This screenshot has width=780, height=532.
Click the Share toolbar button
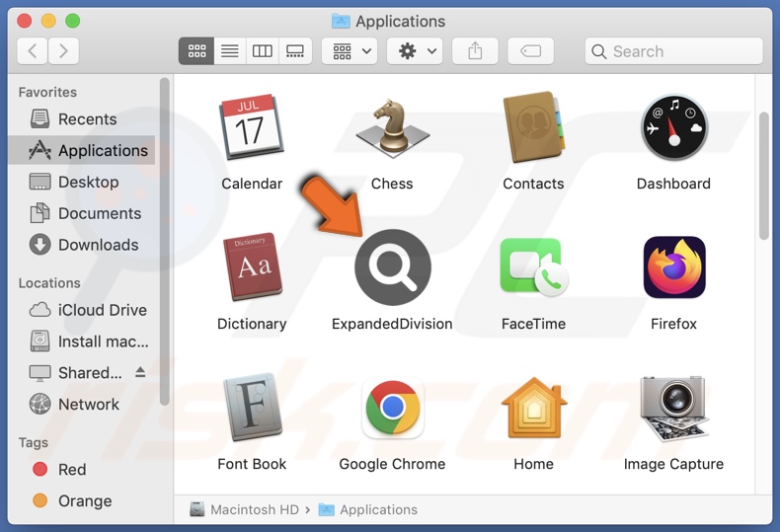coord(475,51)
